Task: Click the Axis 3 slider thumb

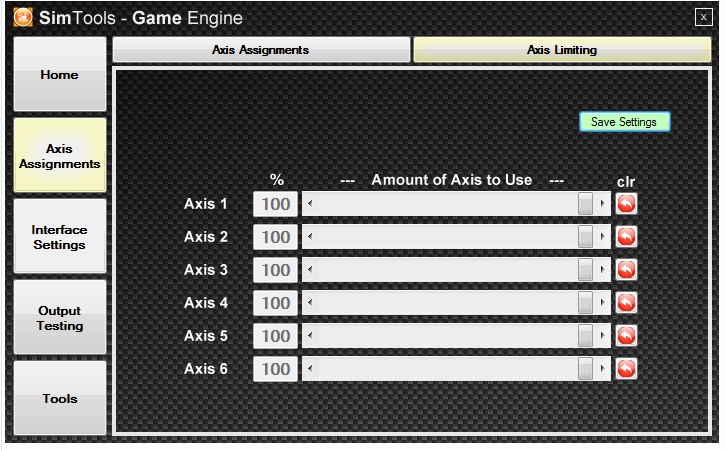Action: tap(585, 270)
